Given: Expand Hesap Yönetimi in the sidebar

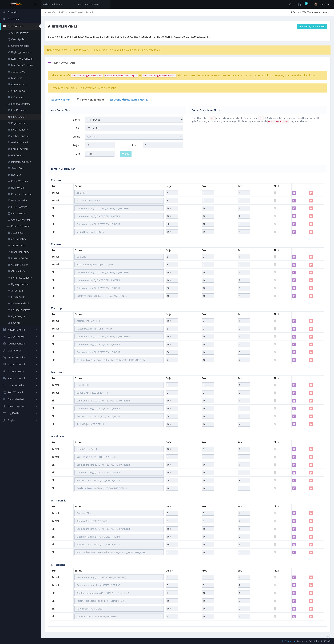Looking at the screenshot, I should coord(21,329).
